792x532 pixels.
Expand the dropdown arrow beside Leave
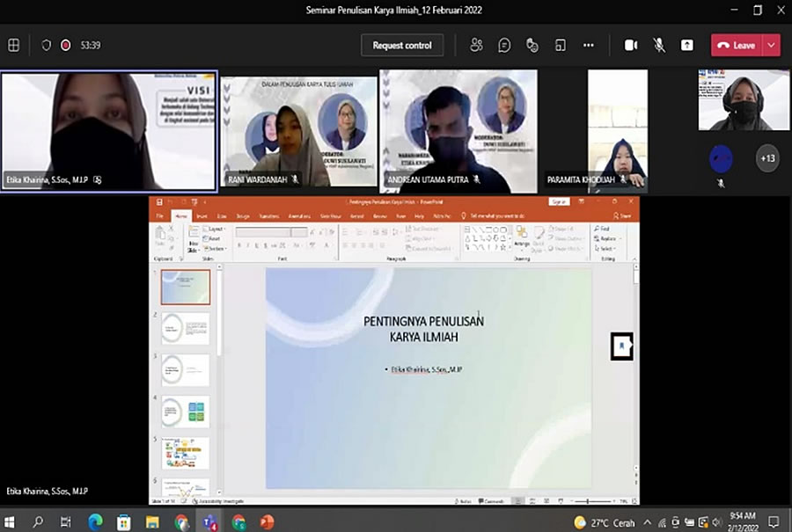pyautogui.click(x=772, y=45)
